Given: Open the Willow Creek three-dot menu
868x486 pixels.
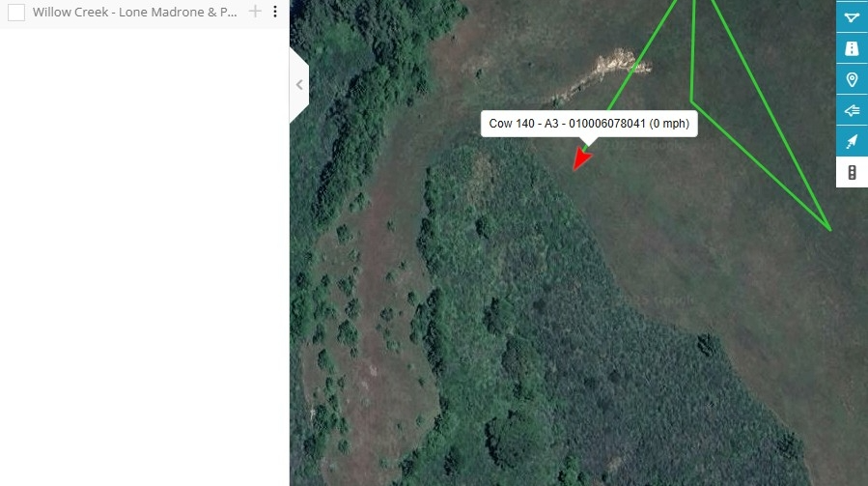Looking at the screenshot, I should point(275,12).
